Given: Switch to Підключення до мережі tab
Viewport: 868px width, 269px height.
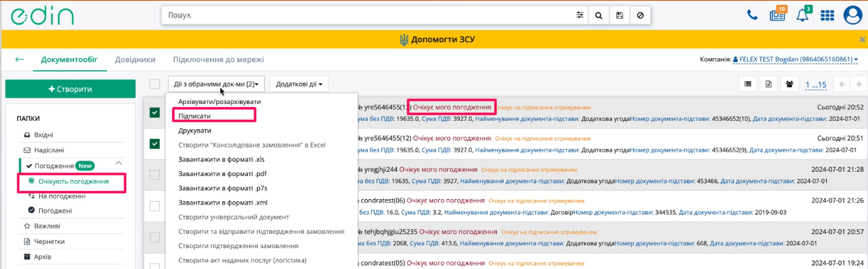Looking at the screenshot, I should pos(219,59).
